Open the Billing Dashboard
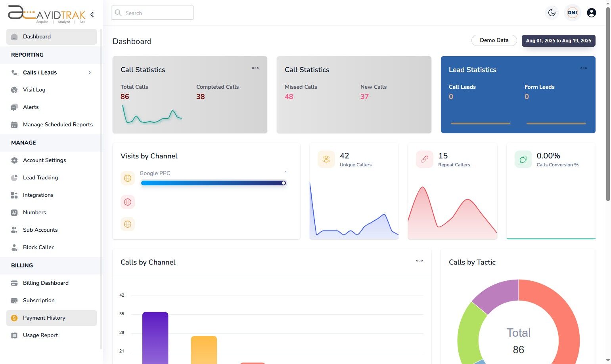This screenshot has height=364, width=611. [52, 283]
